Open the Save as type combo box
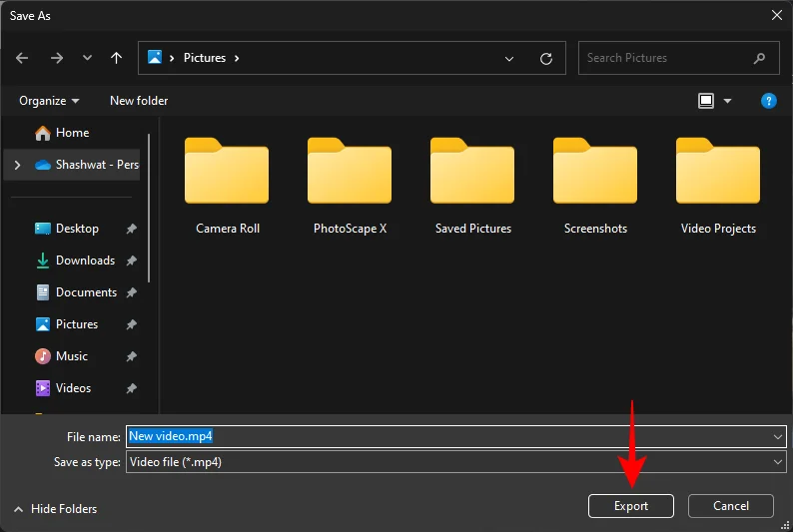Image resolution: width=793 pixels, height=532 pixels. point(456,462)
